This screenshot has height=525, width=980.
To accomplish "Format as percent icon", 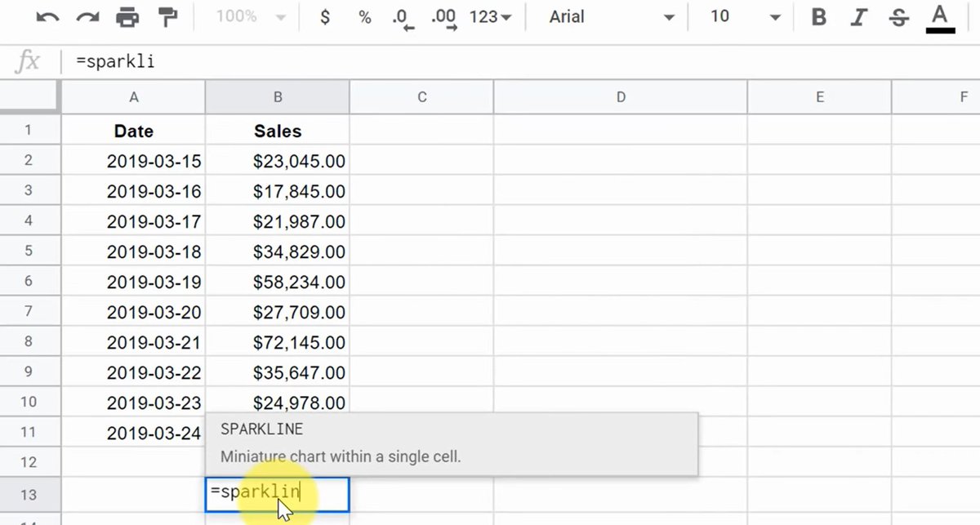I will 364,17.
